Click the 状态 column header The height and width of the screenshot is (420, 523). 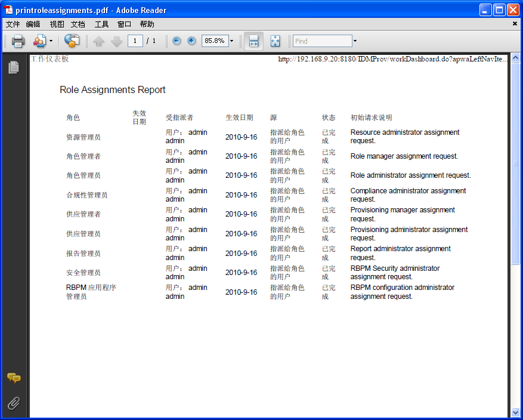[329, 118]
